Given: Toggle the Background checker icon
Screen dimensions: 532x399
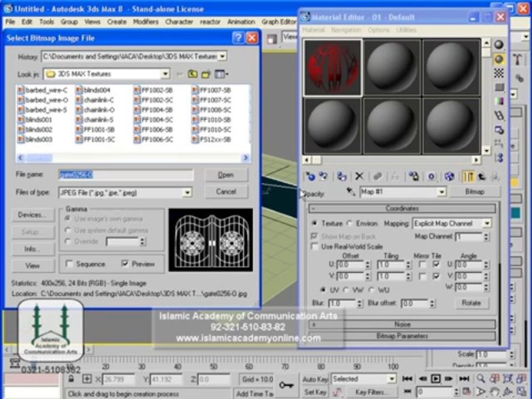Looking at the screenshot, I should click(499, 73).
